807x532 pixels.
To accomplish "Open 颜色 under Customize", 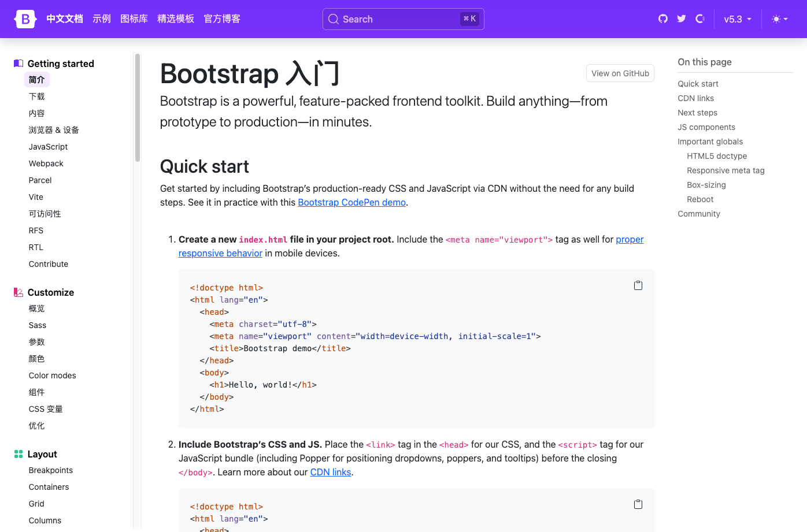I will pos(37,359).
